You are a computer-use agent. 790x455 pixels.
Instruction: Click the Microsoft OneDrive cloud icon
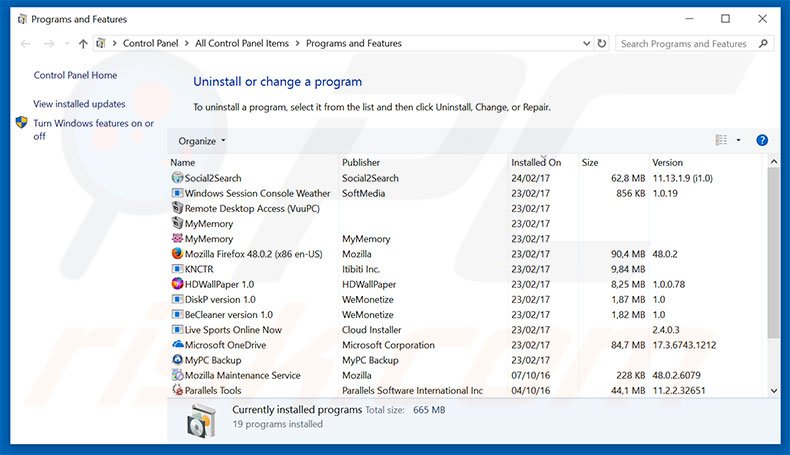tap(177, 345)
